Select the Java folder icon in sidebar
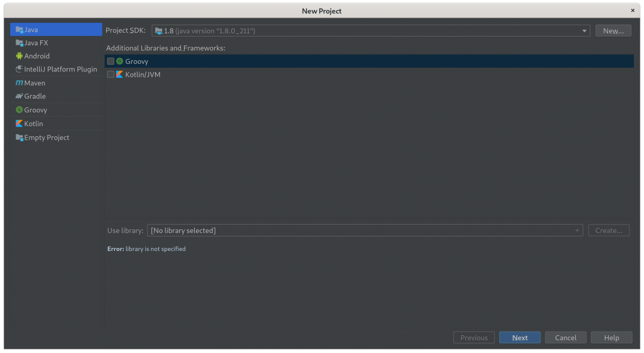This screenshot has width=644, height=353. pyautogui.click(x=19, y=30)
